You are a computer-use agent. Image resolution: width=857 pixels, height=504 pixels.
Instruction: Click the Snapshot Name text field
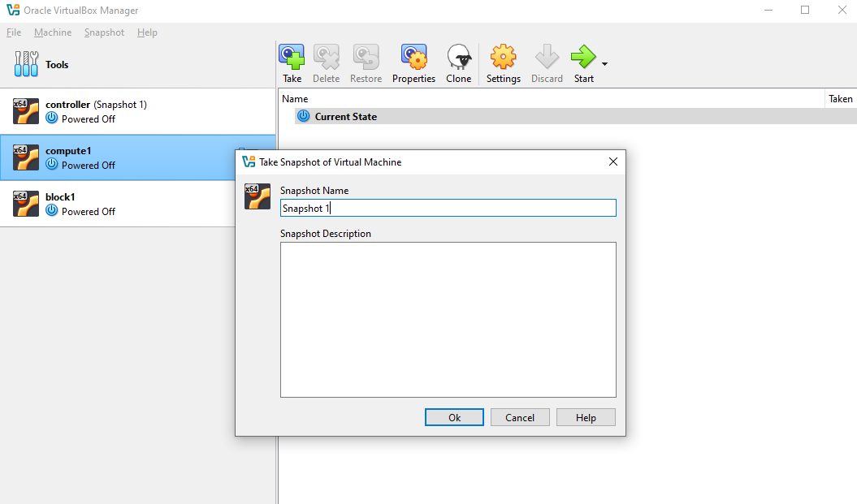pos(448,209)
